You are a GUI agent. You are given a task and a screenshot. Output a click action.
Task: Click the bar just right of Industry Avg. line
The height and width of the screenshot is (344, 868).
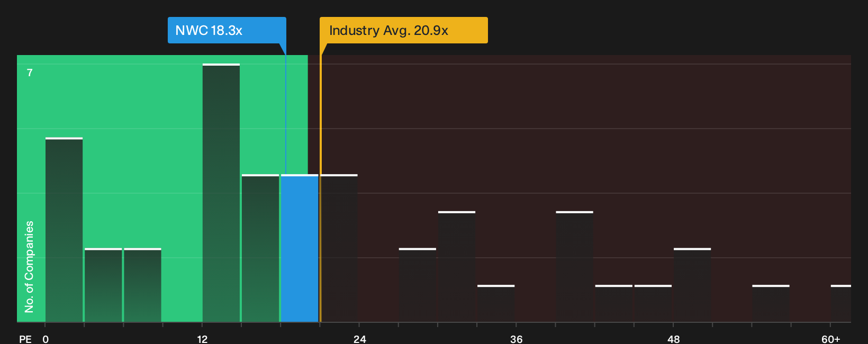coord(339,248)
